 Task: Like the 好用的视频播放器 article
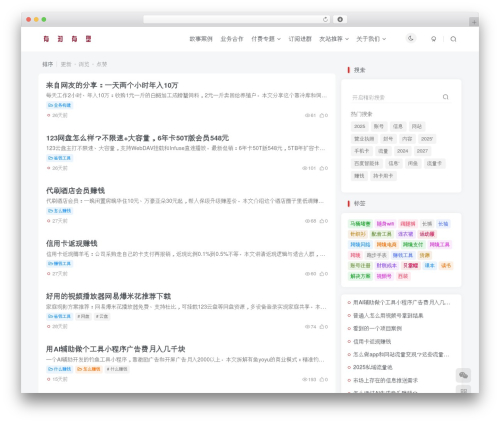pyautogui.click(x=324, y=327)
